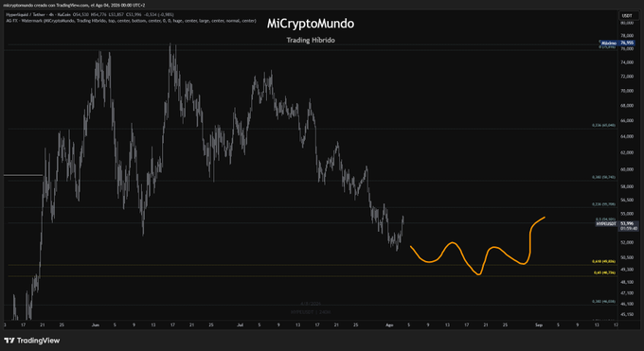Viewport: 644px width, 351px height.
Task: Click the 0.5 Fibonacci level label
Action: pyautogui.click(x=605, y=219)
